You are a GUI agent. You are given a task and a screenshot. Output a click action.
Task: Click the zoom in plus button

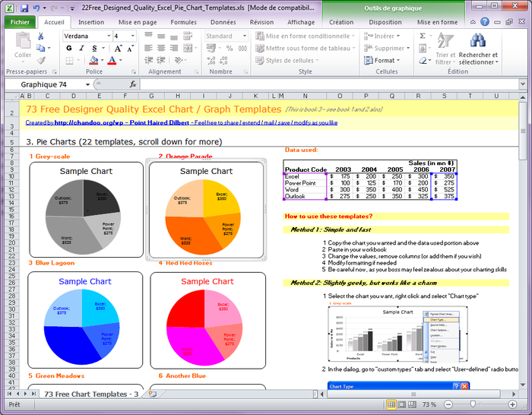[512, 404]
